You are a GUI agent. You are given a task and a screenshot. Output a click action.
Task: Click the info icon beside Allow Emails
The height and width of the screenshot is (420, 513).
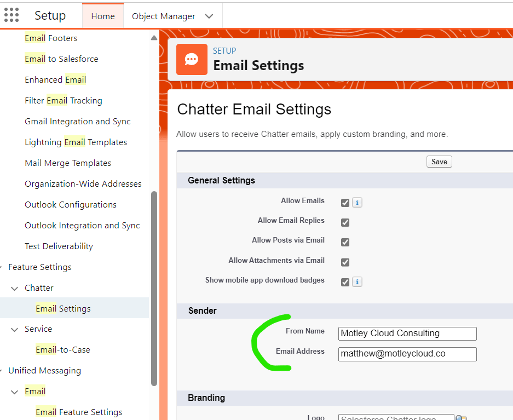click(357, 202)
